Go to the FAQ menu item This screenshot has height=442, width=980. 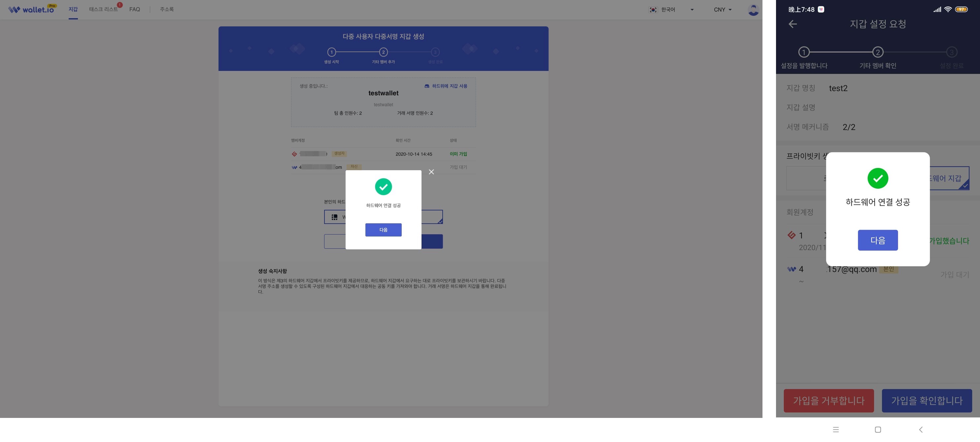tap(135, 9)
